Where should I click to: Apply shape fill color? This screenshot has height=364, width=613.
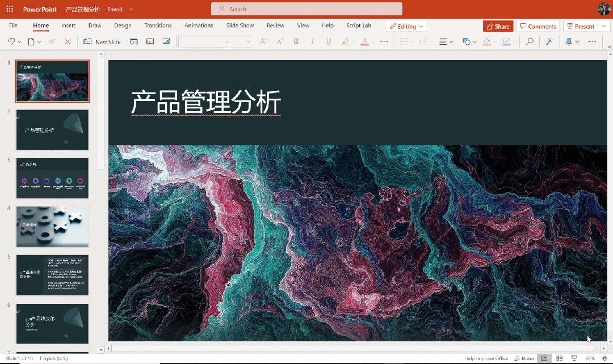coord(487,41)
